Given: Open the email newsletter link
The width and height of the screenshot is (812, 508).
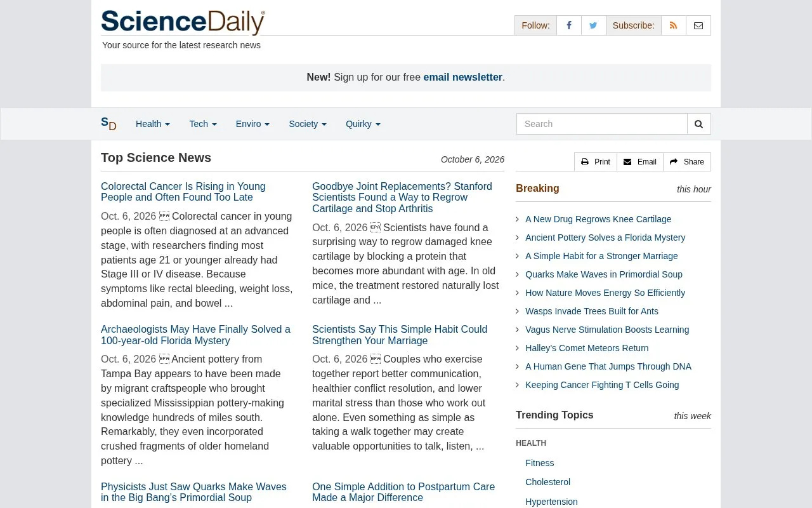Looking at the screenshot, I should pos(463,77).
